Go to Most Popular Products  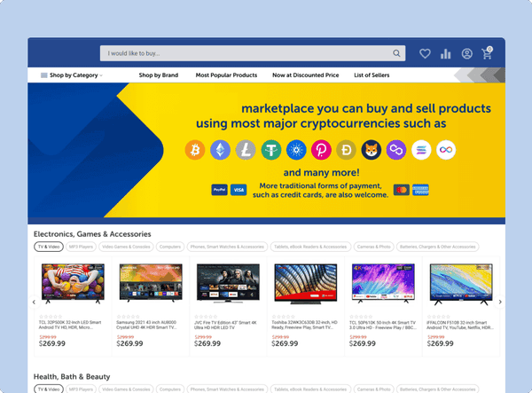[226, 75]
